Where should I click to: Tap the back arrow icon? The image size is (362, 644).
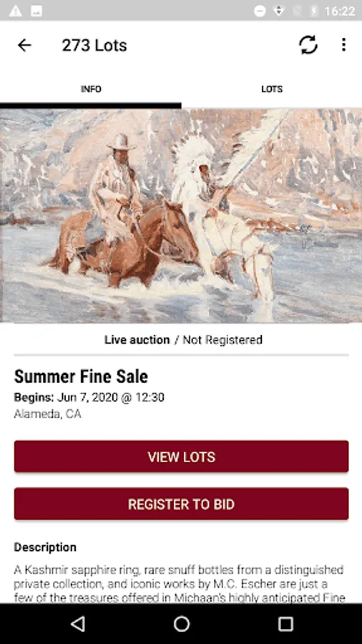coord(24,45)
